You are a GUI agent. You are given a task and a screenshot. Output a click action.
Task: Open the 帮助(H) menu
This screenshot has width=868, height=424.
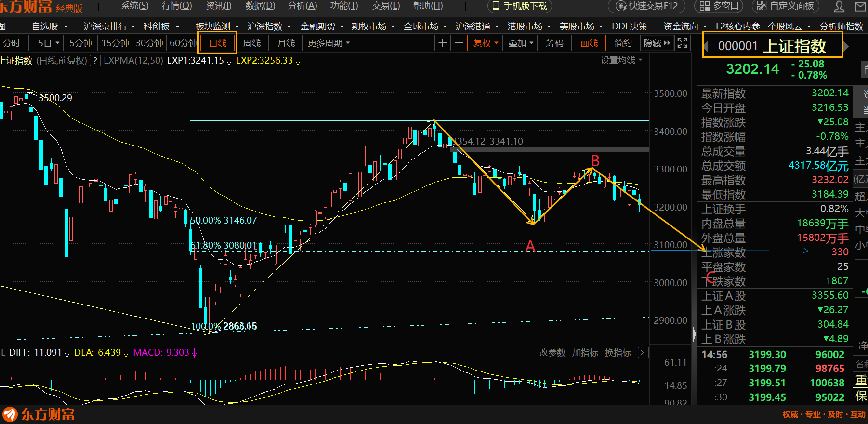[428, 6]
